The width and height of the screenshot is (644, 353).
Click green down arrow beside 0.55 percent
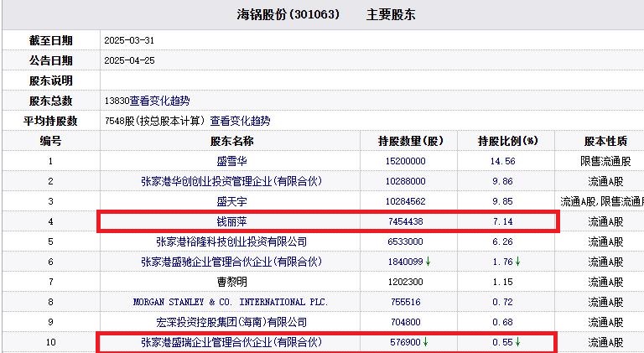coord(517,342)
